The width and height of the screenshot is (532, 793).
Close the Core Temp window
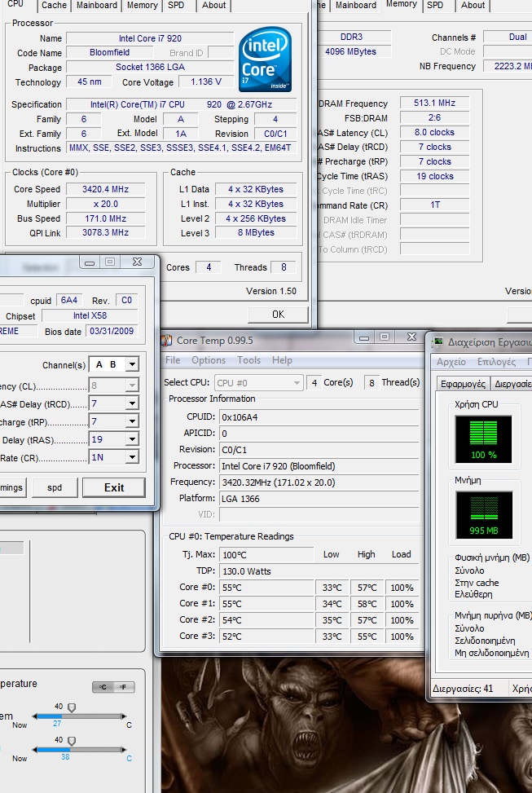[x=411, y=337]
